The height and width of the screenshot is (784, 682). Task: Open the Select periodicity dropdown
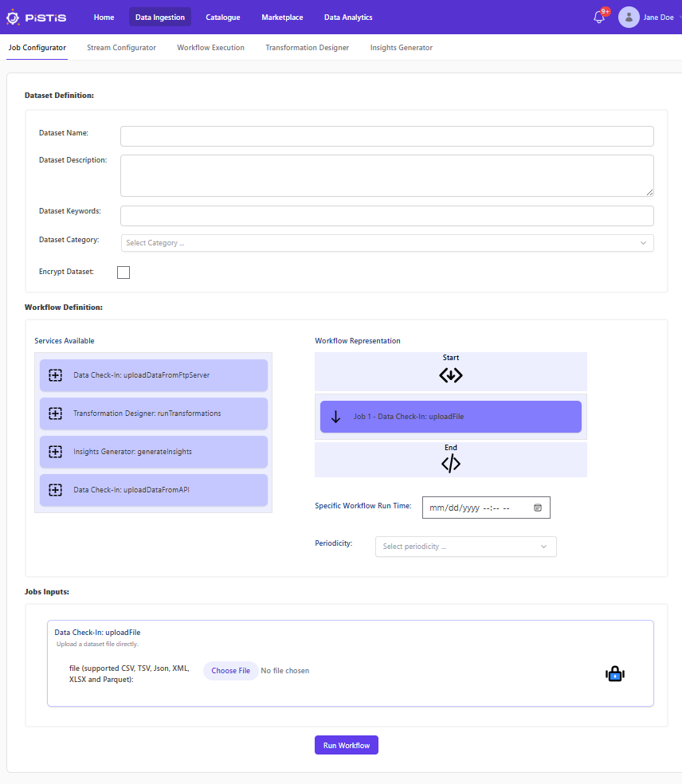click(x=465, y=547)
